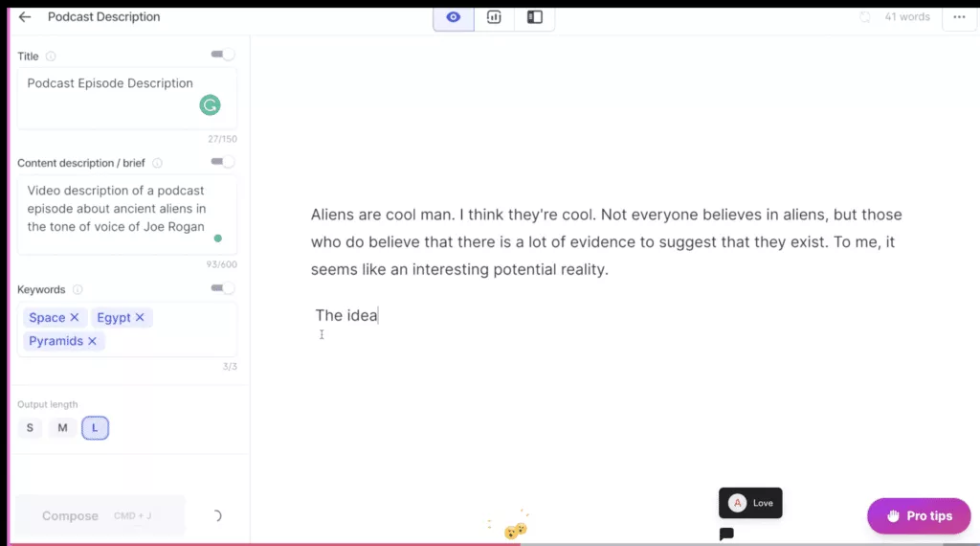980x546 pixels.
Task: Open the chart view icon in top toolbar
Action: [494, 17]
